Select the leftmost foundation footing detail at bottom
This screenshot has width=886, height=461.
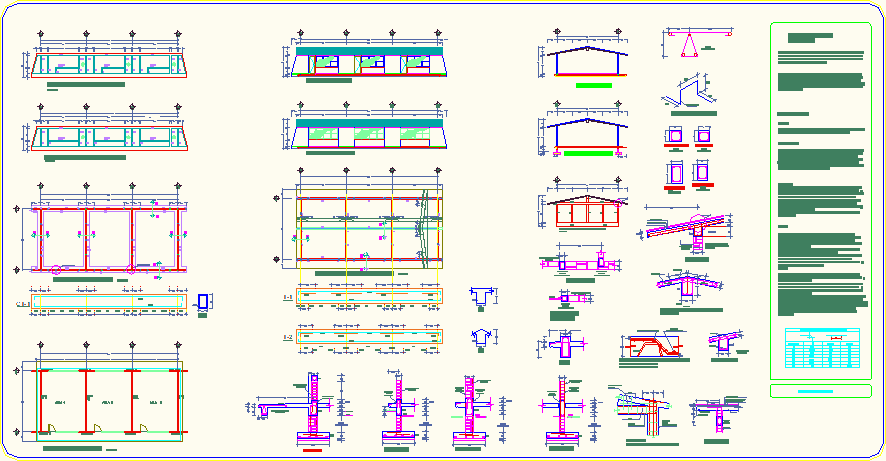coord(313,408)
